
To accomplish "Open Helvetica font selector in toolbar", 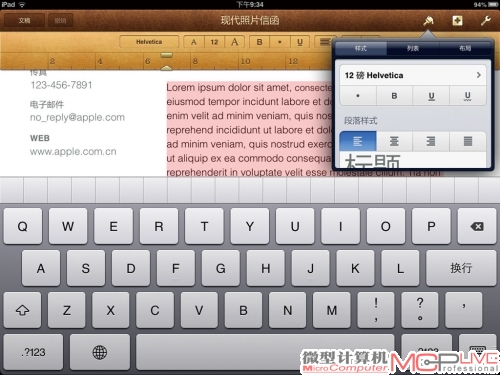I will point(149,42).
